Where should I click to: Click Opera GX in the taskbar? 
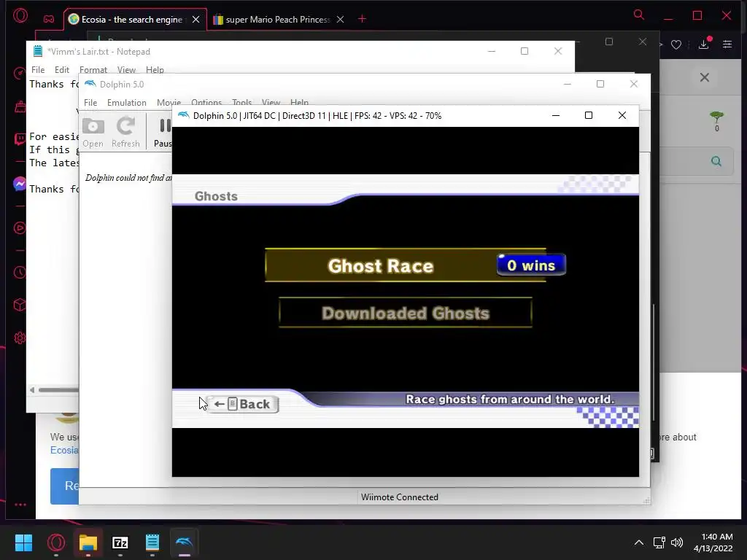56,542
